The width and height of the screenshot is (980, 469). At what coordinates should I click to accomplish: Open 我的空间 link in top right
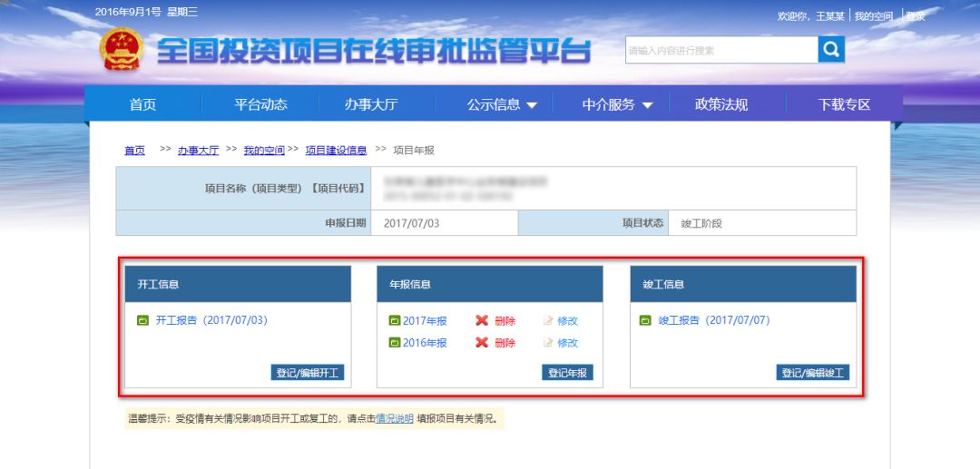[873, 16]
